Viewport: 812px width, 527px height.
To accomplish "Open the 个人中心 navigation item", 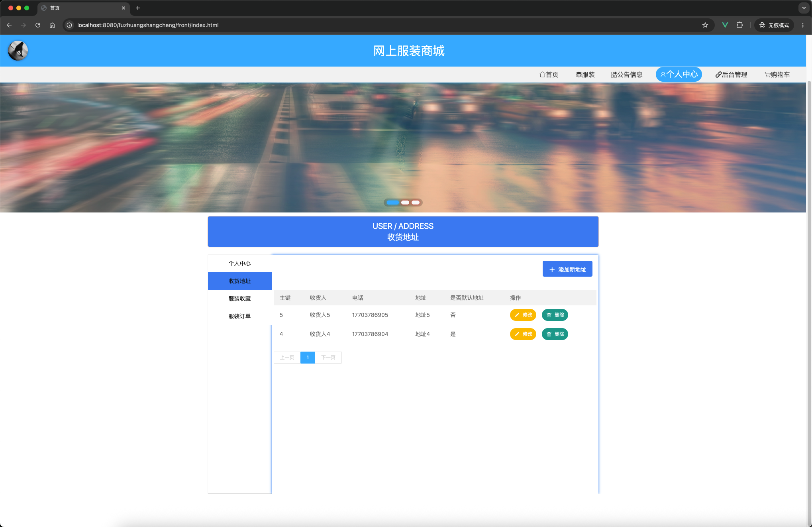I will pyautogui.click(x=679, y=75).
